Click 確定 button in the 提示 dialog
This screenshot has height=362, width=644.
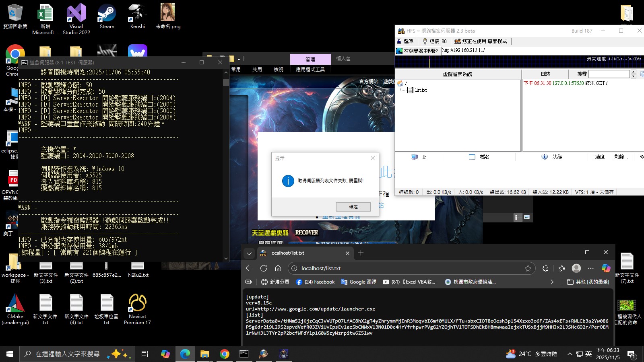(353, 207)
